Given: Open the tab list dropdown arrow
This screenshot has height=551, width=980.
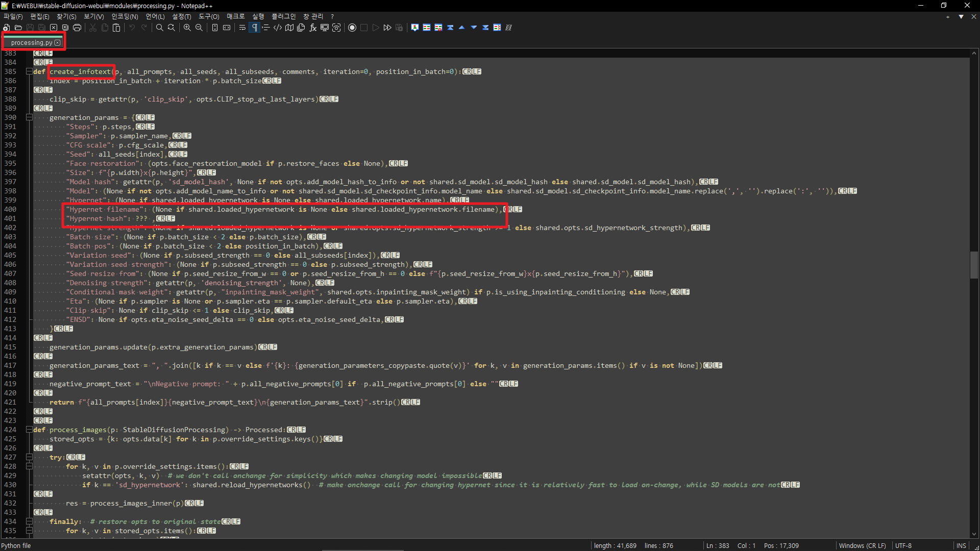Looking at the screenshot, I should coord(961,17).
